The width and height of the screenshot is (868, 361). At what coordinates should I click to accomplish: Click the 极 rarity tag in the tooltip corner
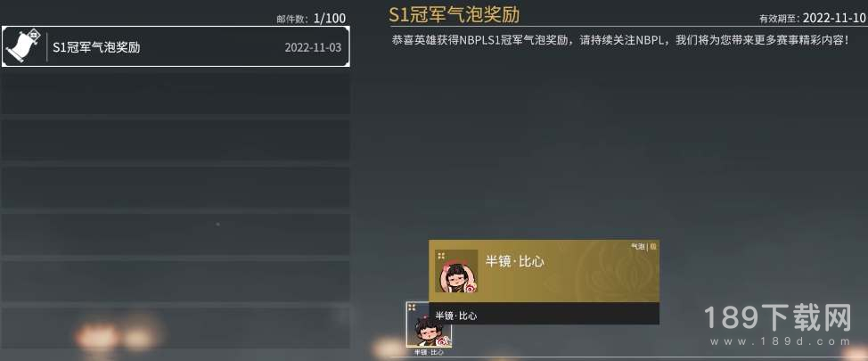(x=653, y=246)
